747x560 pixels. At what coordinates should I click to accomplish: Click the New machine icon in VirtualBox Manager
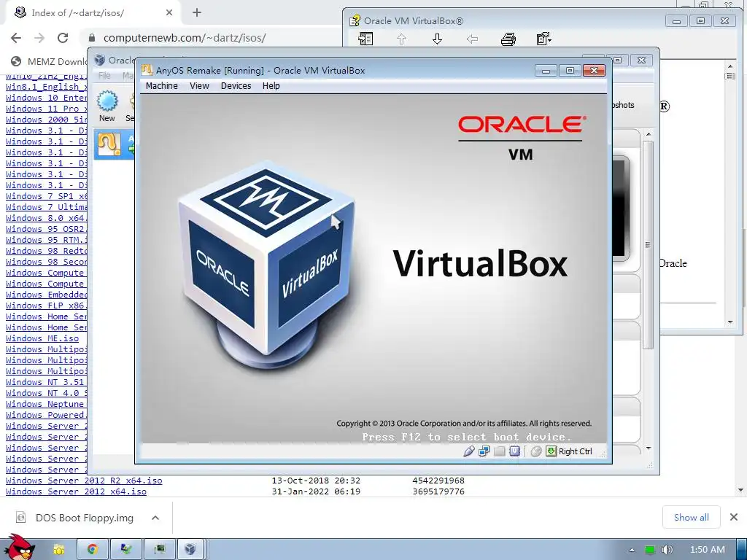107,101
